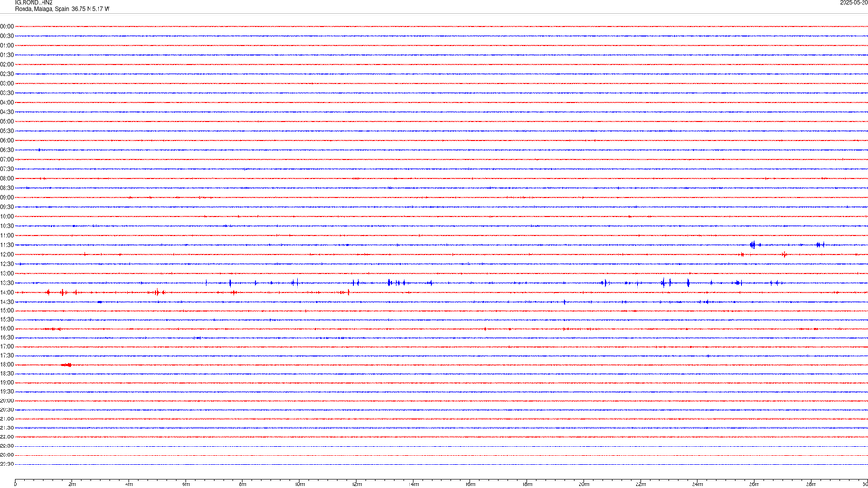
Task: Select the 14:00 trace time label
Action: click(x=6, y=292)
